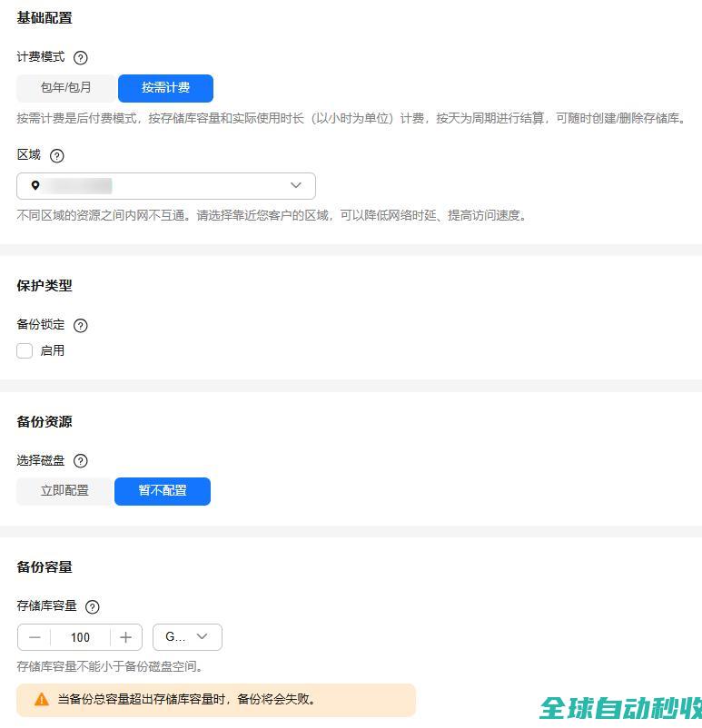Enable the 启用 backup lock checkbox
Screen dimensions: 702x728
pos(25,351)
